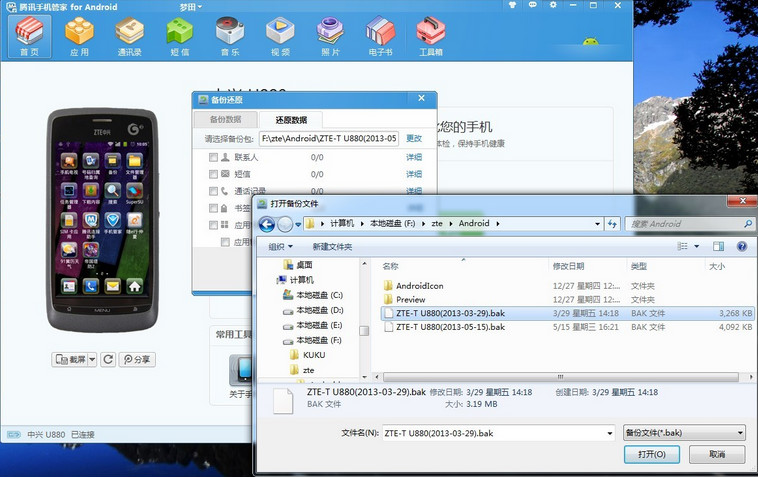This screenshot has height=477, width=758.
Task: Expand the address bar history dropdown
Action: (598, 224)
